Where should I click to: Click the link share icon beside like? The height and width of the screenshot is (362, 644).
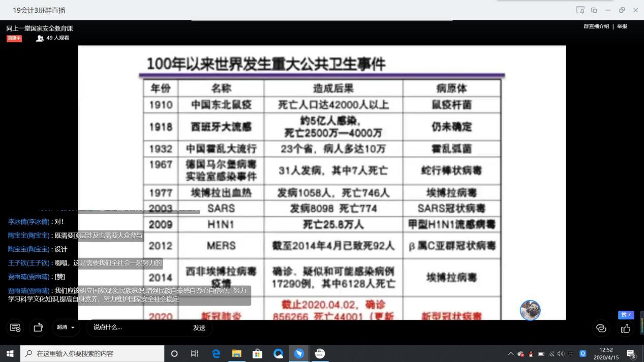(x=601, y=328)
